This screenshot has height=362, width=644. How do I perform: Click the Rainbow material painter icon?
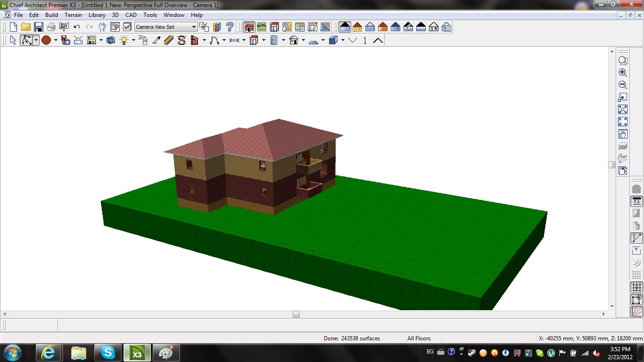169,41
